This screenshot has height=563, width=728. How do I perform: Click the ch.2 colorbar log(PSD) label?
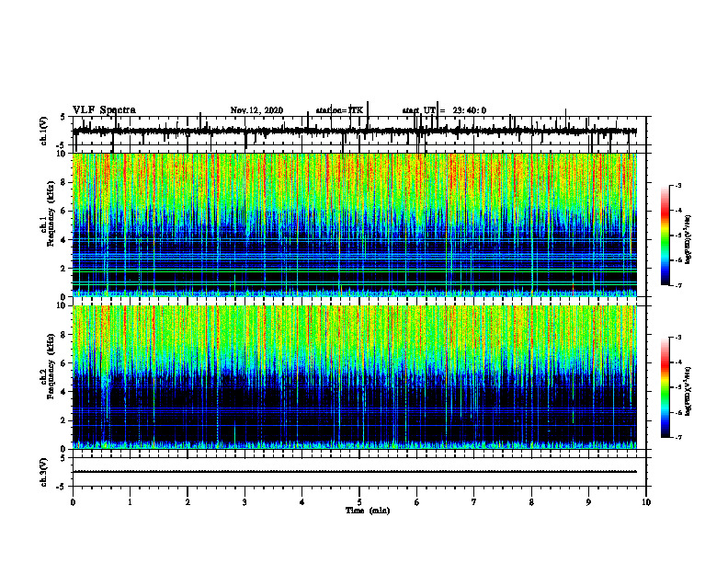(688, 391)
